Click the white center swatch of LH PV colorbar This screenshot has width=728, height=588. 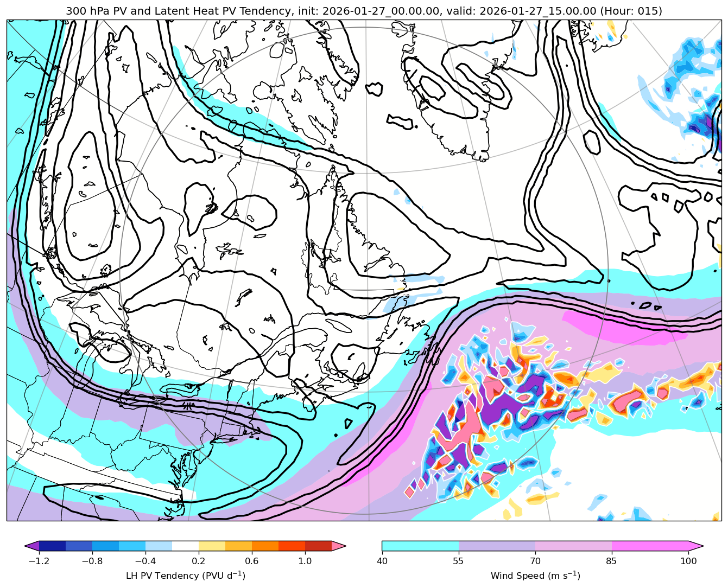(x=185, y=546)
